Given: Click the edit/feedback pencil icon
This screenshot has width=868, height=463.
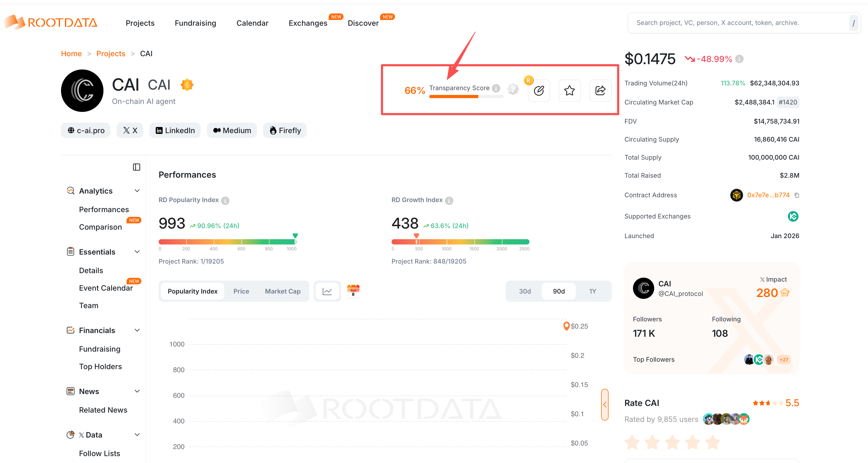Looking at the screenshot, I should [x=539, y=91].
